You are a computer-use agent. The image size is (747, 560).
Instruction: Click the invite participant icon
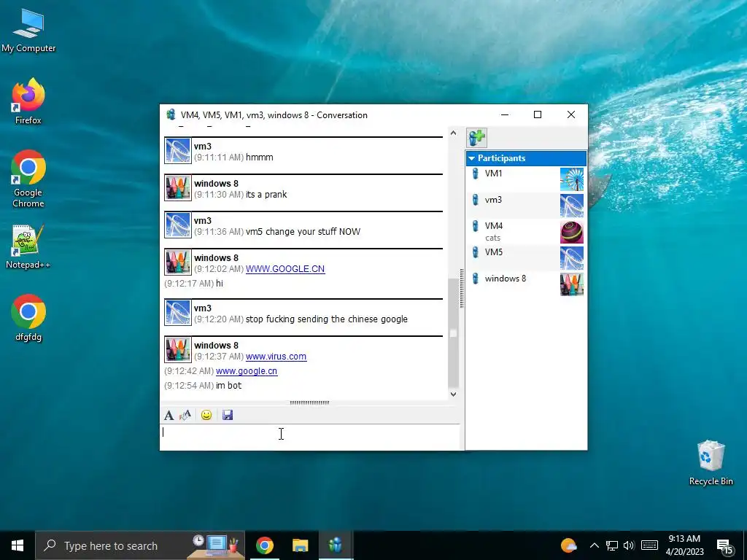tap(476, 138)
